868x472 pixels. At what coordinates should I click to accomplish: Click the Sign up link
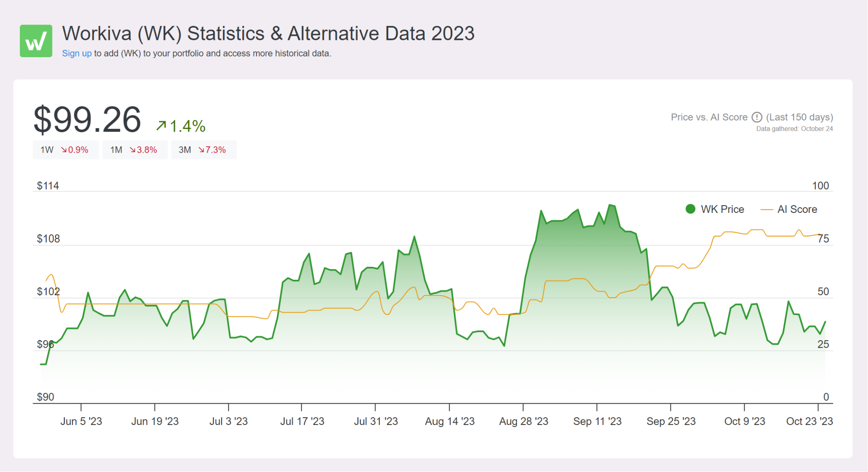pos(77,53)
